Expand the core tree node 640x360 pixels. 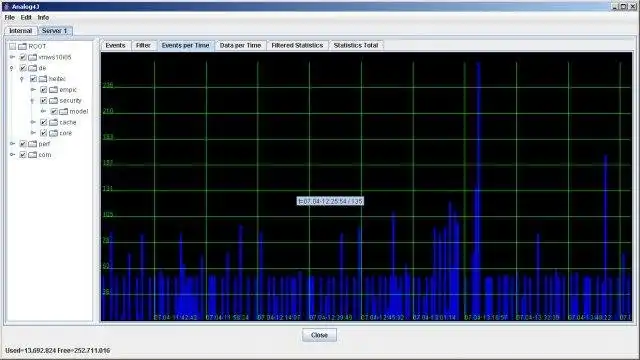pos(33,133)
